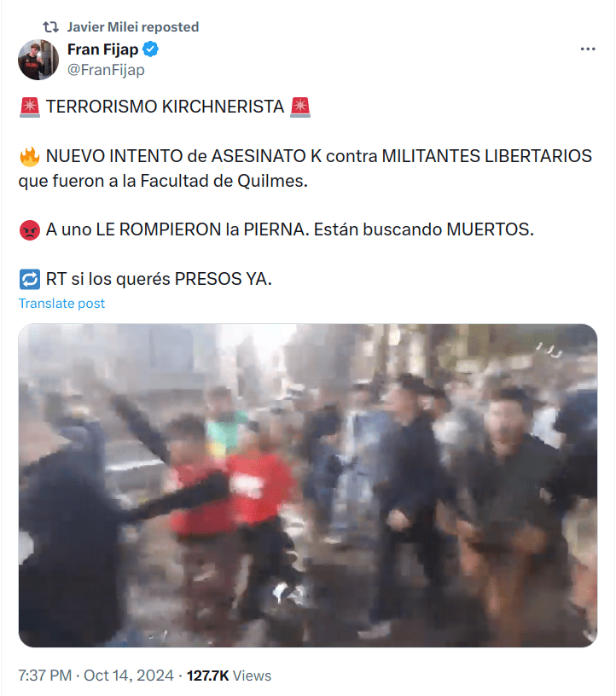Open the "Javier Milei reposted" link

click(x=133, y=27)
